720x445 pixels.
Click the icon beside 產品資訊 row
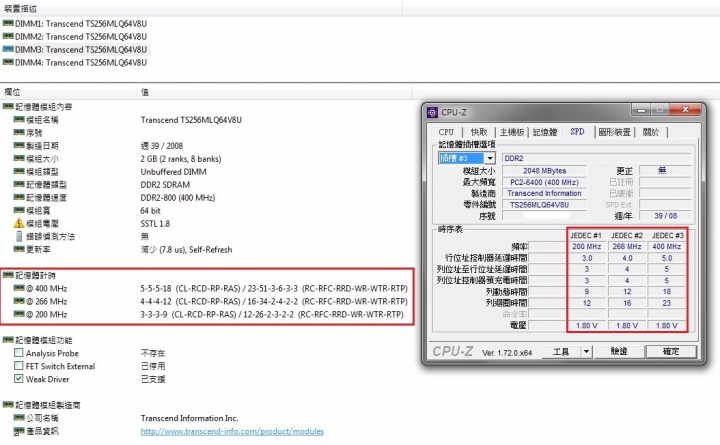19,431
